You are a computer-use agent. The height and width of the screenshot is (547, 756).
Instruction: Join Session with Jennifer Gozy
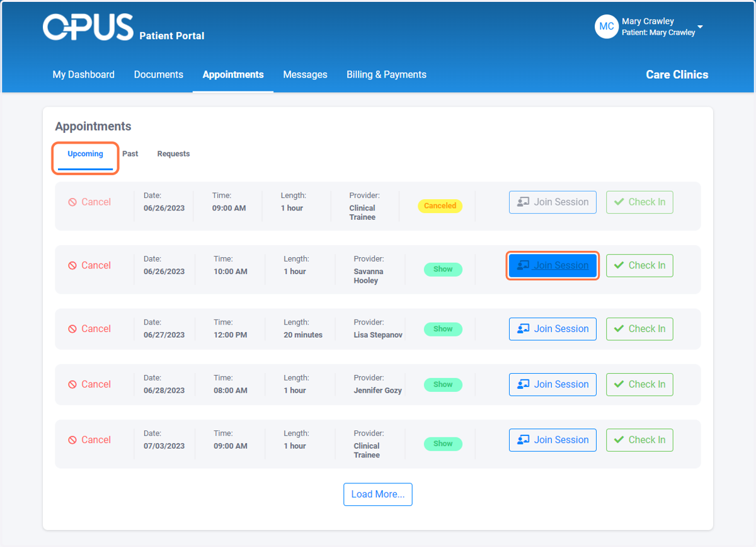click(x=553, y=384)
